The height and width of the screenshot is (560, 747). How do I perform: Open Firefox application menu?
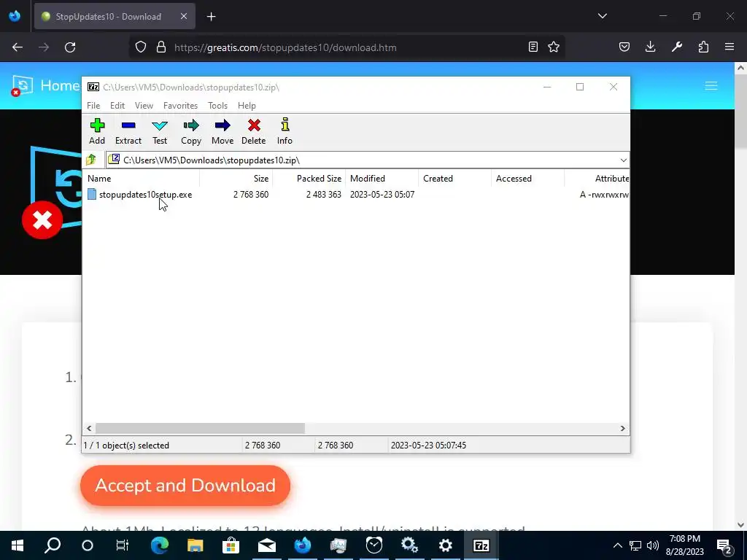coord(729,47)
